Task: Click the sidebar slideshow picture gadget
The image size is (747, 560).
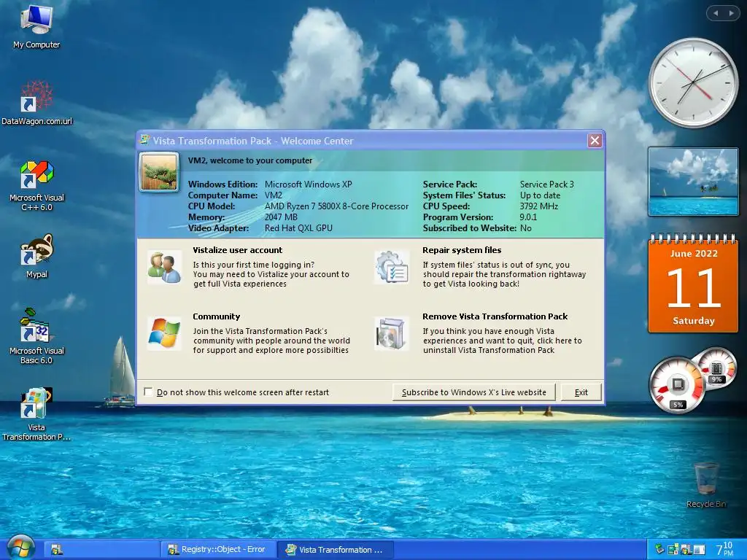Action: coord(693,182)
